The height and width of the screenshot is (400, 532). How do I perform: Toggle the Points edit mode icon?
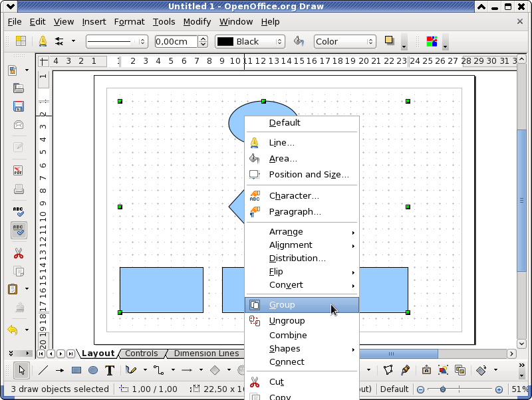pos(388,370)
